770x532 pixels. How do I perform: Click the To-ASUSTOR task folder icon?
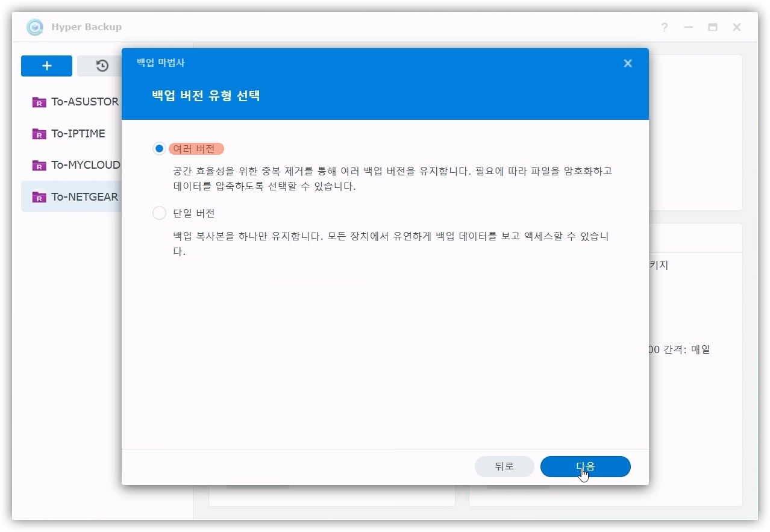(x=39, y=102)
